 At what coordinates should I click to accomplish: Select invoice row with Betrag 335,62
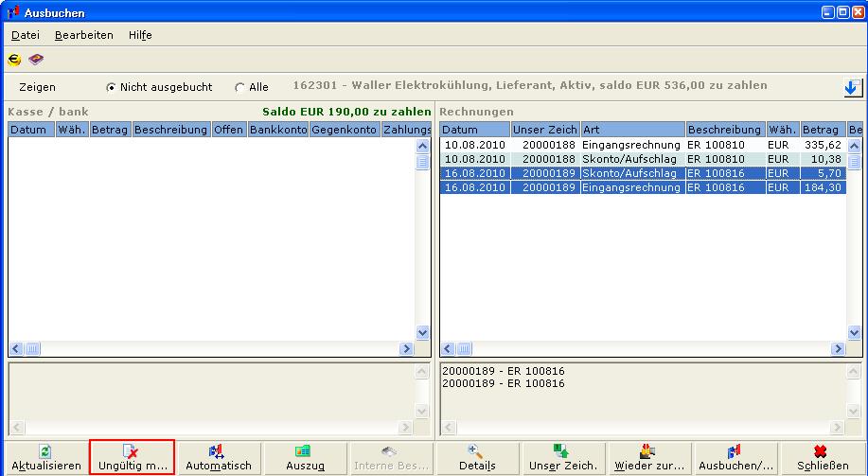tap(644, 145)
